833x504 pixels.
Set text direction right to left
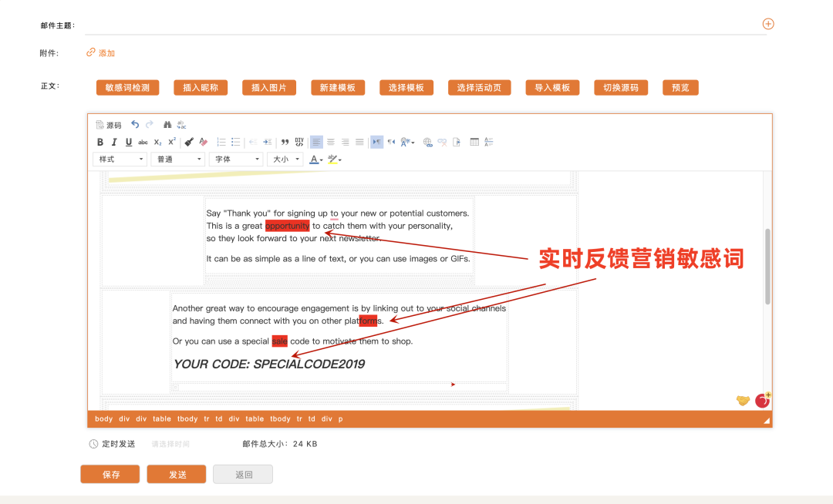(391, 142)
